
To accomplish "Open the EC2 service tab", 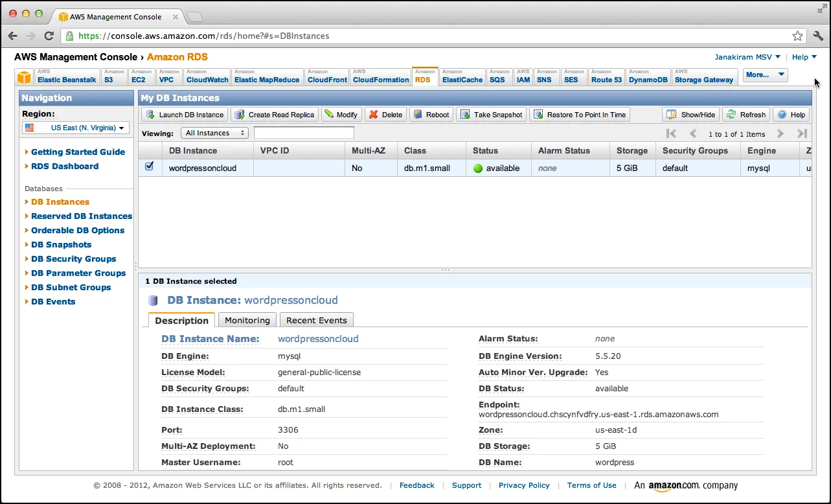I will [x=141, y=76].
